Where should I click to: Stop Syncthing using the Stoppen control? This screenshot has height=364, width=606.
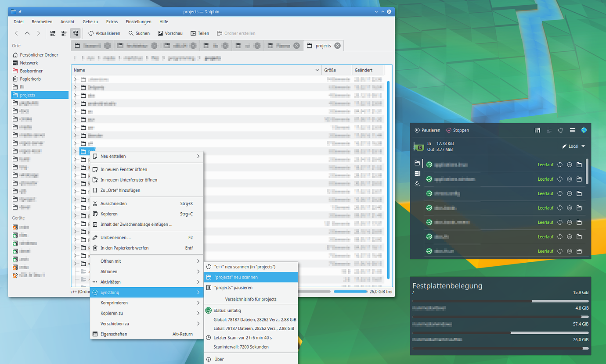[457, 130]
